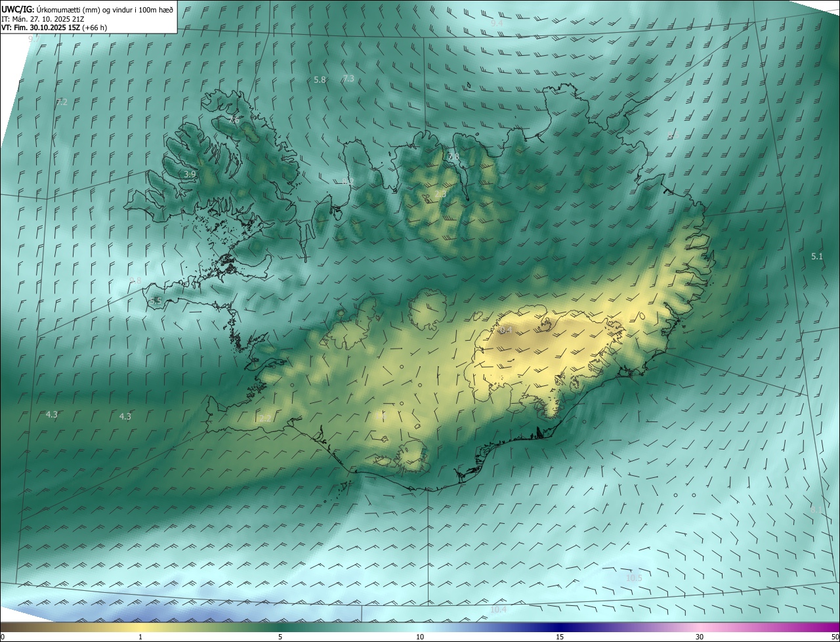Click the 7.3 value label on the map

(348, 78)
